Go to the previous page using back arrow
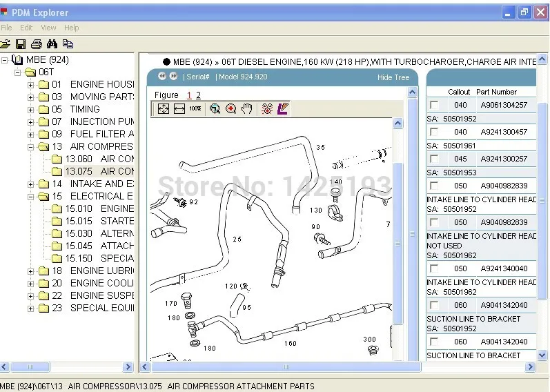Screen dimensions: 550x392 162,77
